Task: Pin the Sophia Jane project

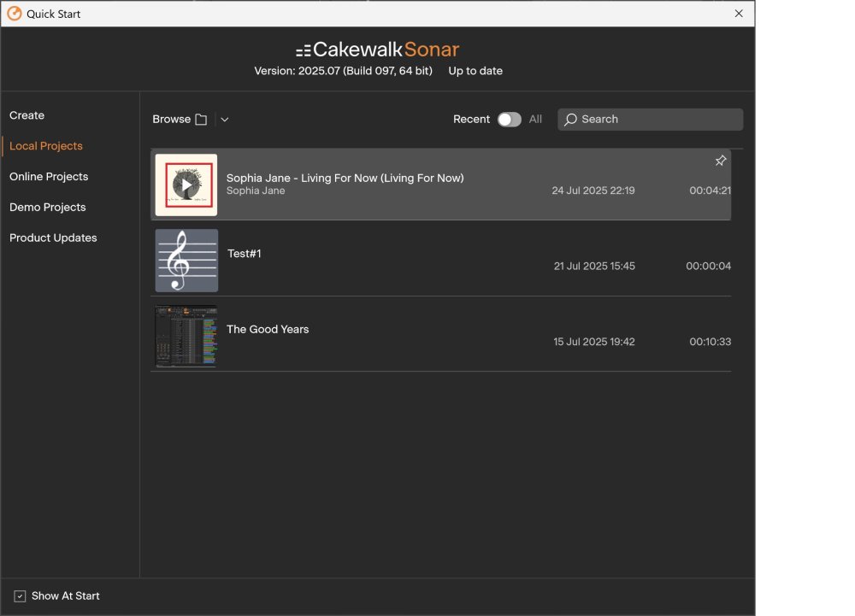Action: (x=720, y=161)
